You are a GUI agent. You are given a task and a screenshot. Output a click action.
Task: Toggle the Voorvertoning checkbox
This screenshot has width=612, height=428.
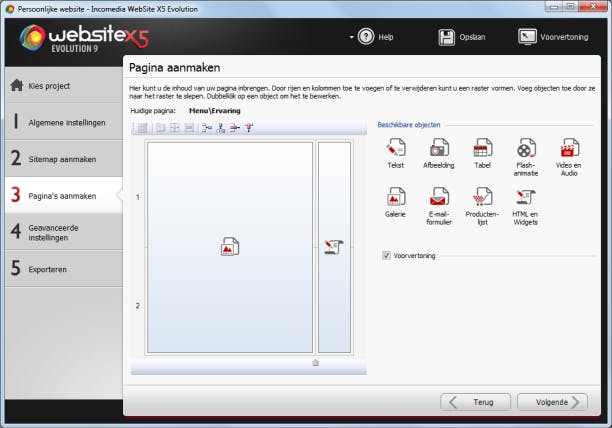click(x=386, y=256)
